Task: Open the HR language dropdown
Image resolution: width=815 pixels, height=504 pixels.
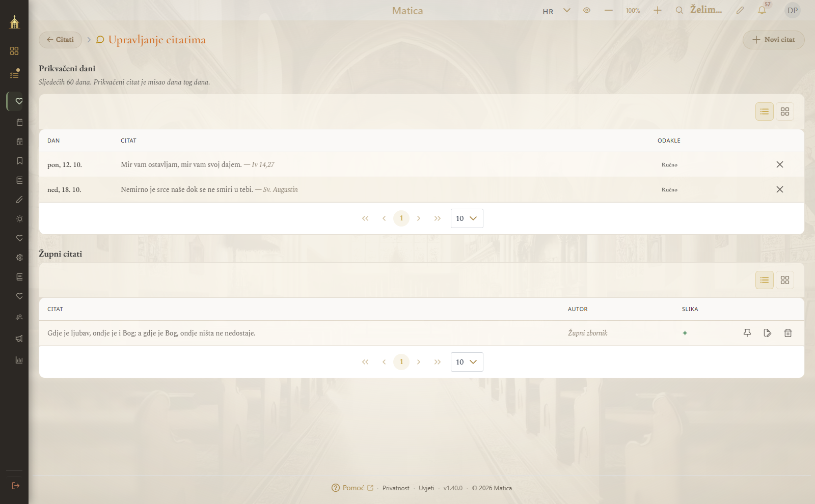Action: tap(556, 11)
